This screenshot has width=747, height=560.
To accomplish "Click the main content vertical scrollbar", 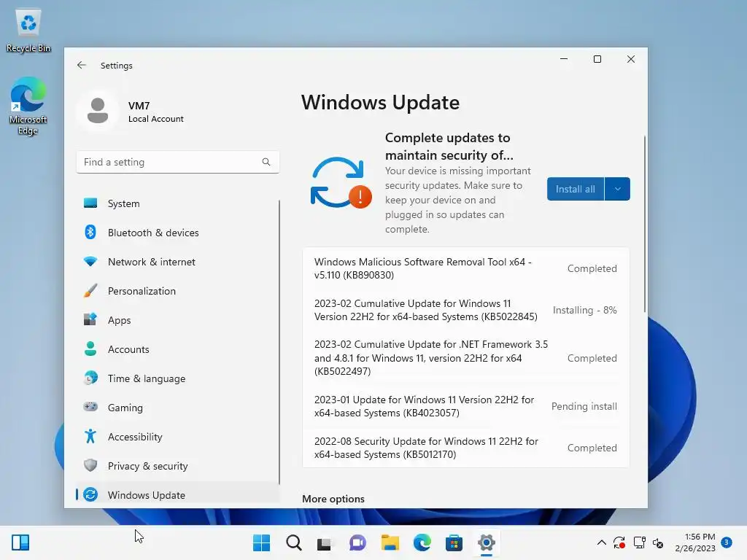I will 645,224.
